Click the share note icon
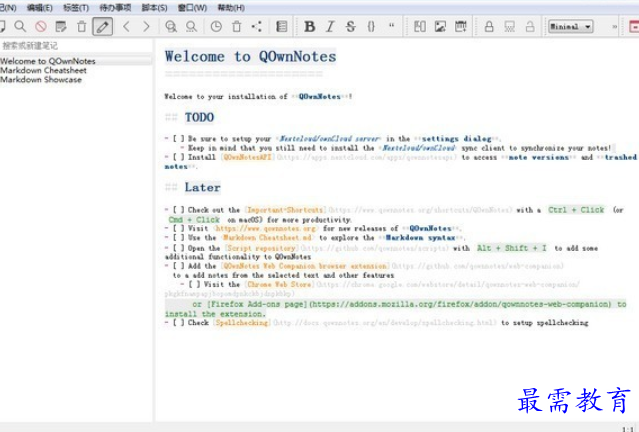 [x=258, y=26]
